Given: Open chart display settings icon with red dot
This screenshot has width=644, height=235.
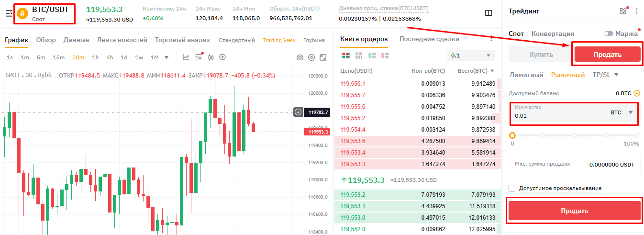Looking at the screenshot, I should (199, 57).
